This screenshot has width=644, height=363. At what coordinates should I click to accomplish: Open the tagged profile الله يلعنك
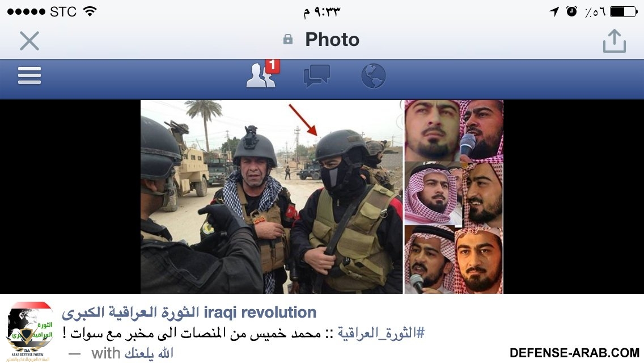149,353
